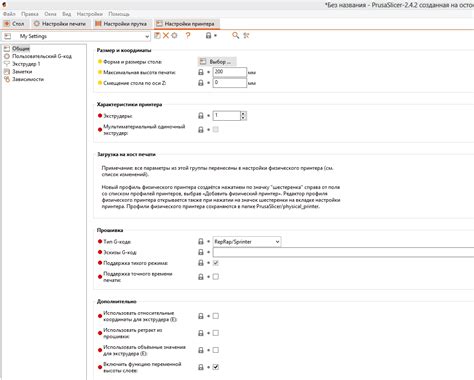
Task: Open the Вид menu
Action: point(67,14)
